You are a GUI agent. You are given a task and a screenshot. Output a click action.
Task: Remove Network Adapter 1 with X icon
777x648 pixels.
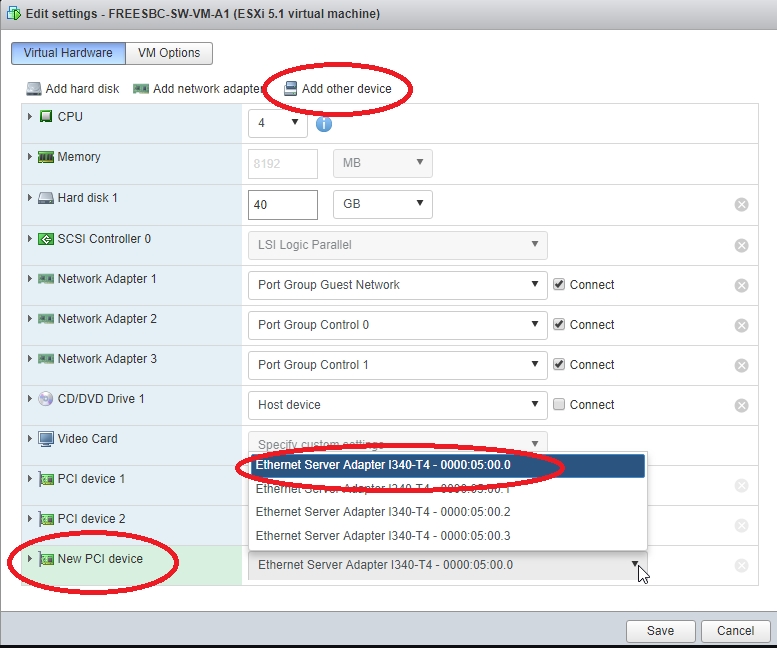(741, 285)
